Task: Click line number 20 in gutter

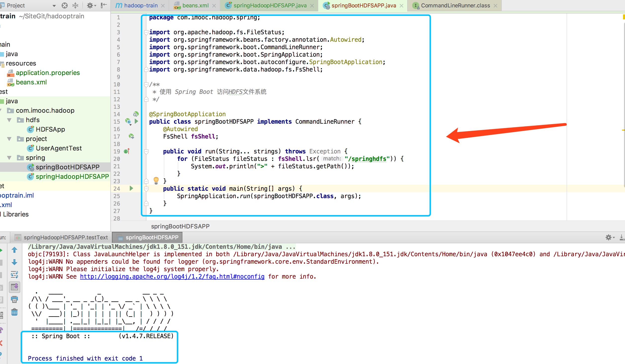Action: coord(117,159)
